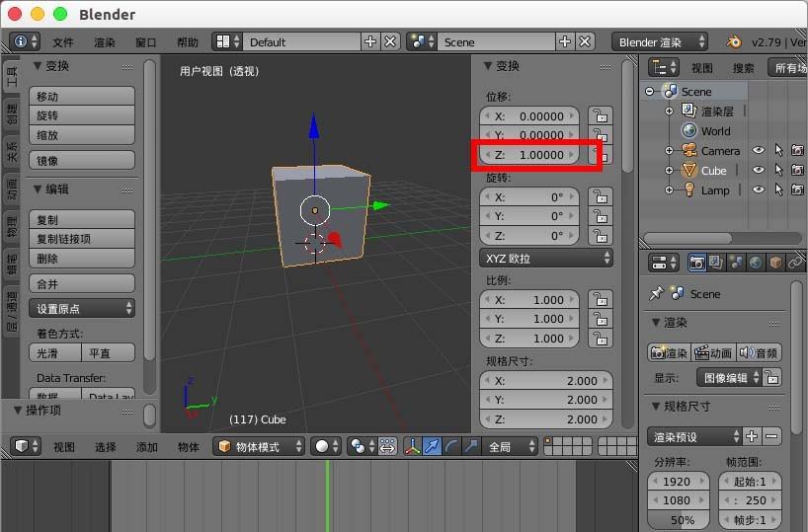Click the 50% resolution percentage slider

click(679, 519)
